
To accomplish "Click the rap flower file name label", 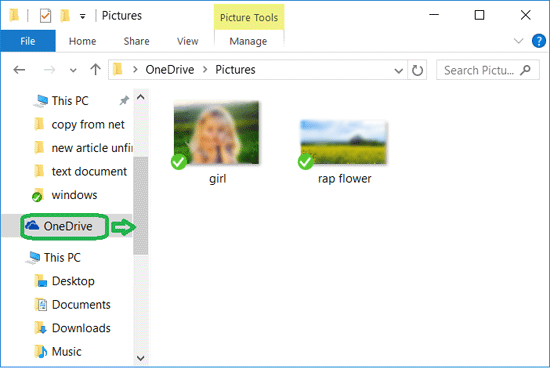I will [x=344, y=179].
